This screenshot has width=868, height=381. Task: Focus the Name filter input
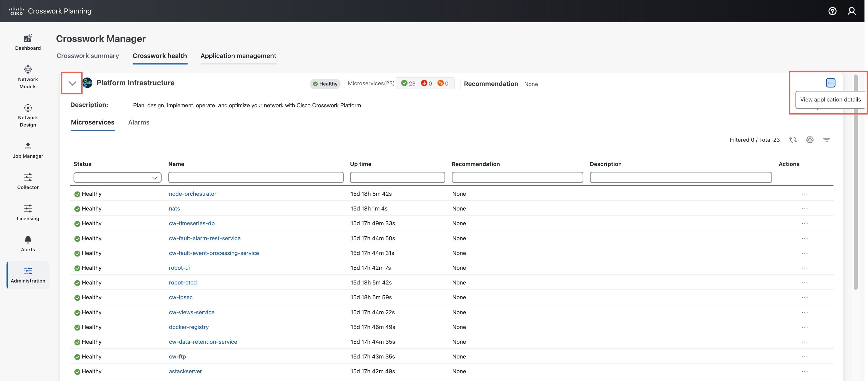(x=256, y=177)
